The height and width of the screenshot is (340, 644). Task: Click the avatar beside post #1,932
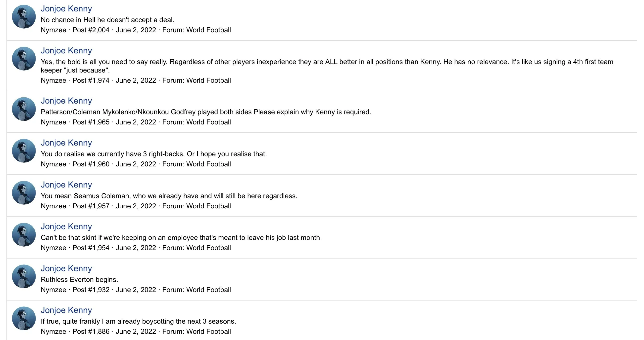(x=24, y=276)
